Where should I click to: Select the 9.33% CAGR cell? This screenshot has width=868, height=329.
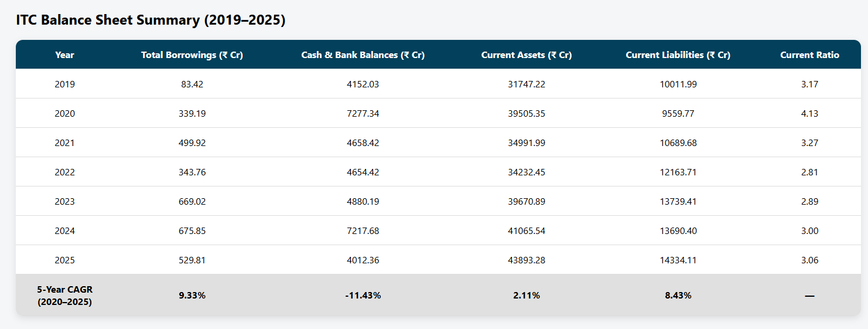192,296
